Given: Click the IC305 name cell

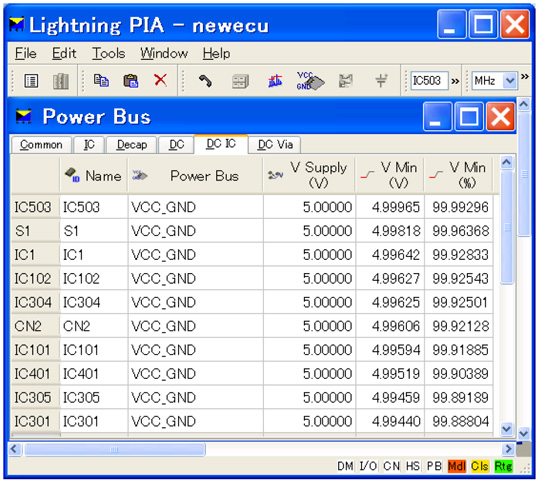Looking at the screenshot, I should pyautogui.click(x=94, y=397).
